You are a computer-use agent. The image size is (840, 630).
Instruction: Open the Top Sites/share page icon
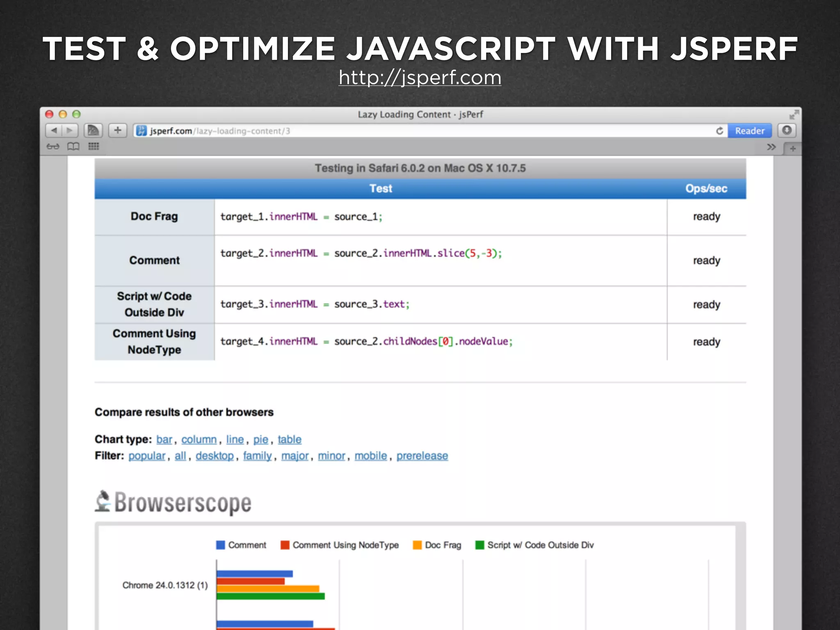[94, 130]
